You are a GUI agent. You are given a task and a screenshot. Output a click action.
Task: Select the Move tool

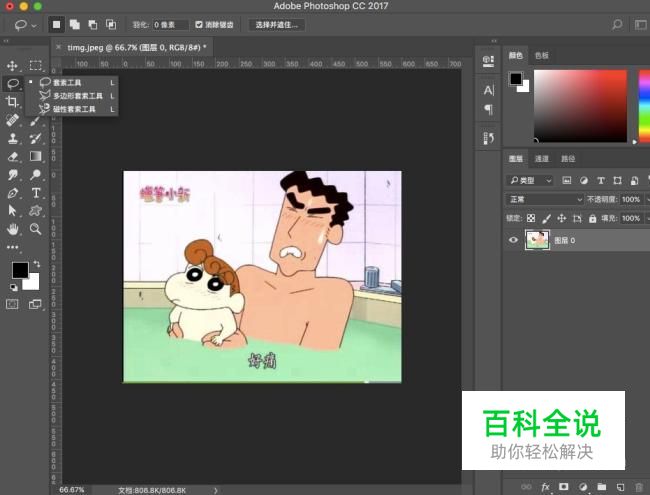coord(12,66)
